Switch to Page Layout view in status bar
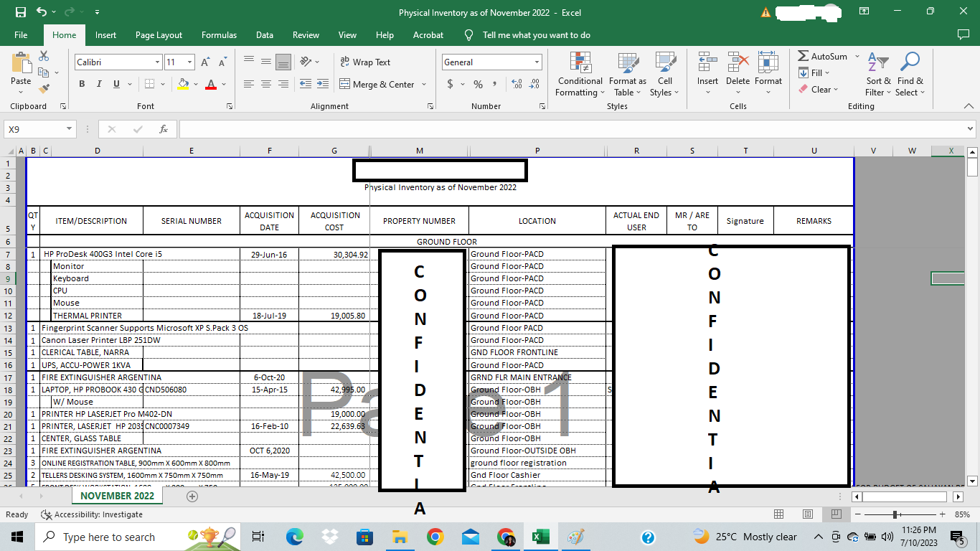This screenshot has width=980, height=551. point(808,514)
